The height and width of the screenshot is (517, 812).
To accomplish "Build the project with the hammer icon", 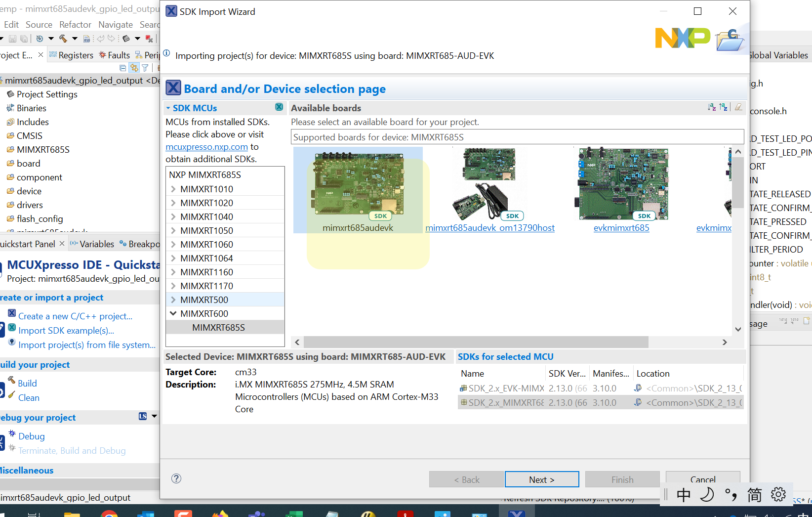I will pyautogui.click(x=63, y=39).
